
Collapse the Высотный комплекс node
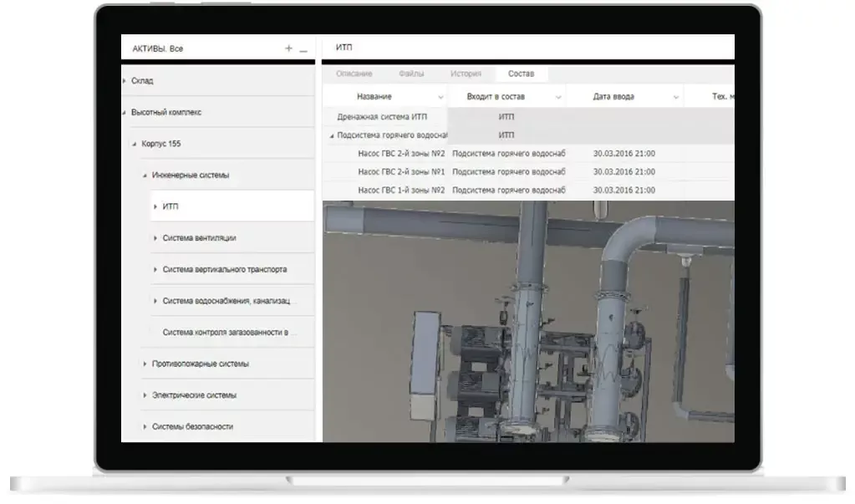[x=125, y=112]
